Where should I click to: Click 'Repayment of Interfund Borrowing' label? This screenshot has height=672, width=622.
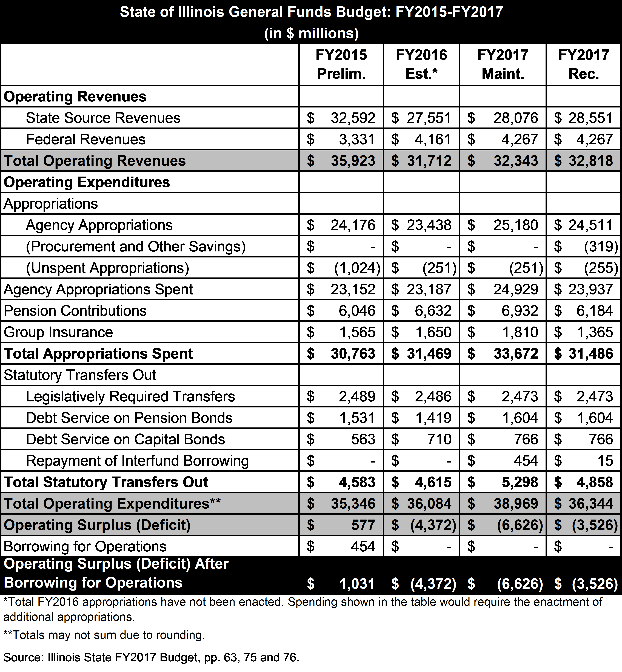coord(137,461)
